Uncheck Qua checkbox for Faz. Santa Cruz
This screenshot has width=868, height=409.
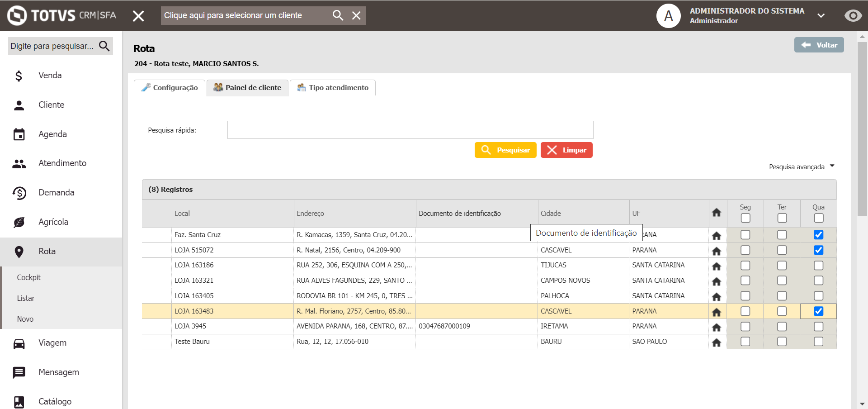(818, 235)
